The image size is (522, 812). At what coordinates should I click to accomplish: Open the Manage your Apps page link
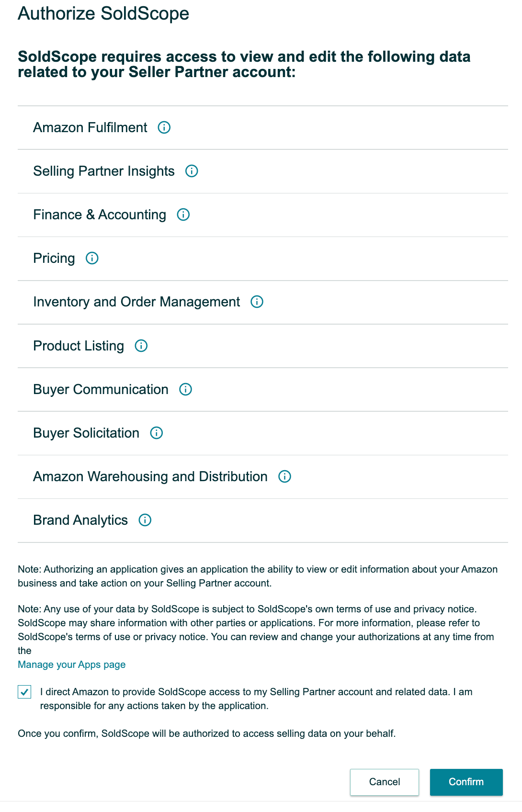(x=72, y=665)
